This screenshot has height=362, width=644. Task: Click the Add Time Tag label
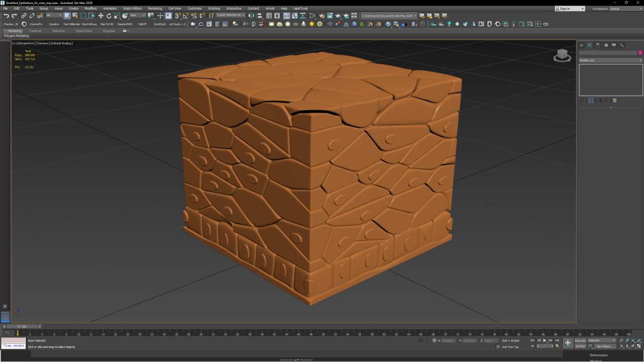click(x=510, y=346)
